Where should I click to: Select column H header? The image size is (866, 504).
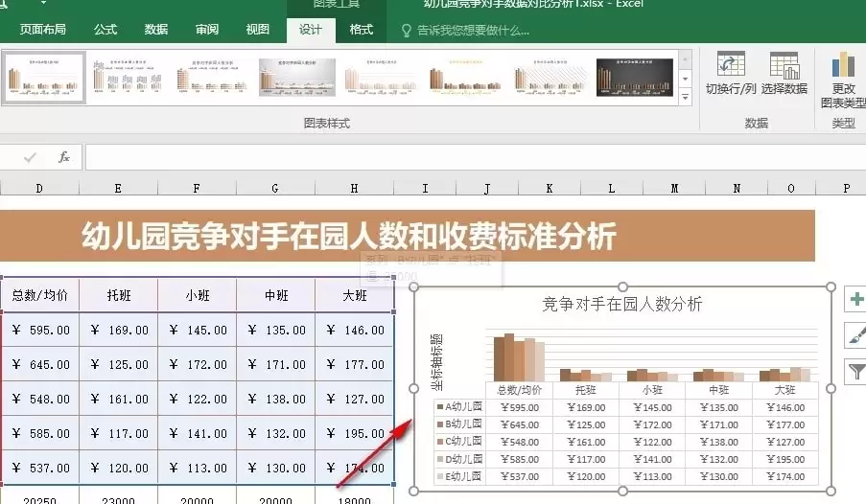pyautogui.click(x=354, y=188)
